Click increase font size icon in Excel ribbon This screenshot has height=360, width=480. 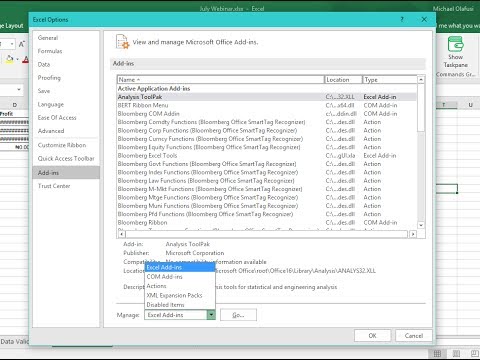click(x=22, y=44)
